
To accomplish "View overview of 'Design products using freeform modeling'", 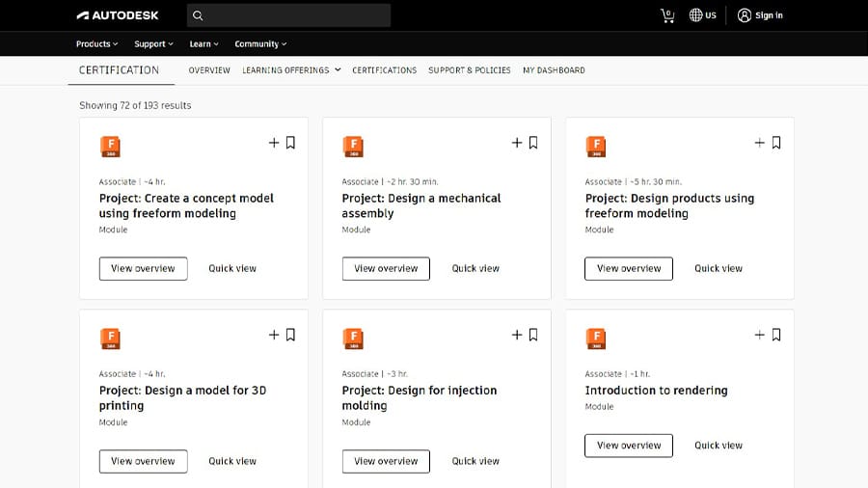I will 629,268.
